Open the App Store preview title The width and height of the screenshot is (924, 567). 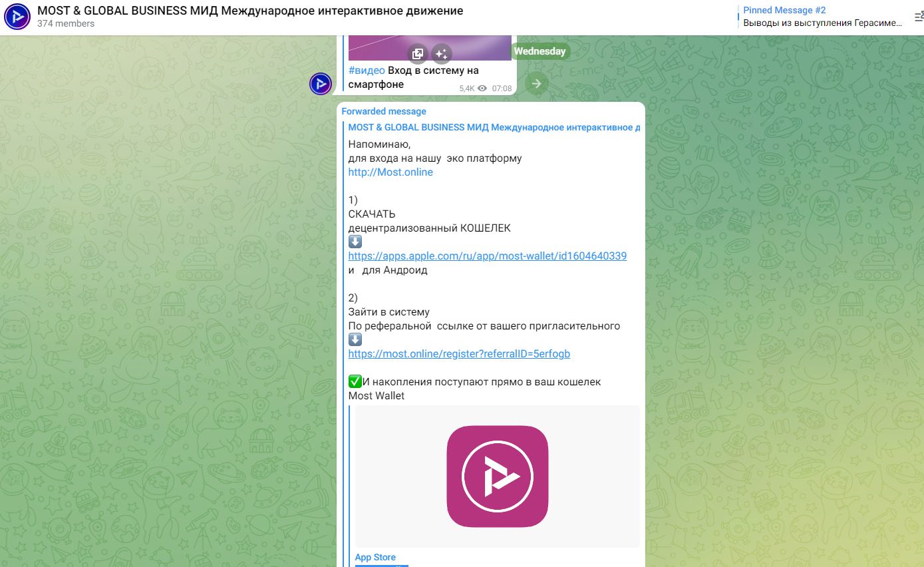coord(375,558)
